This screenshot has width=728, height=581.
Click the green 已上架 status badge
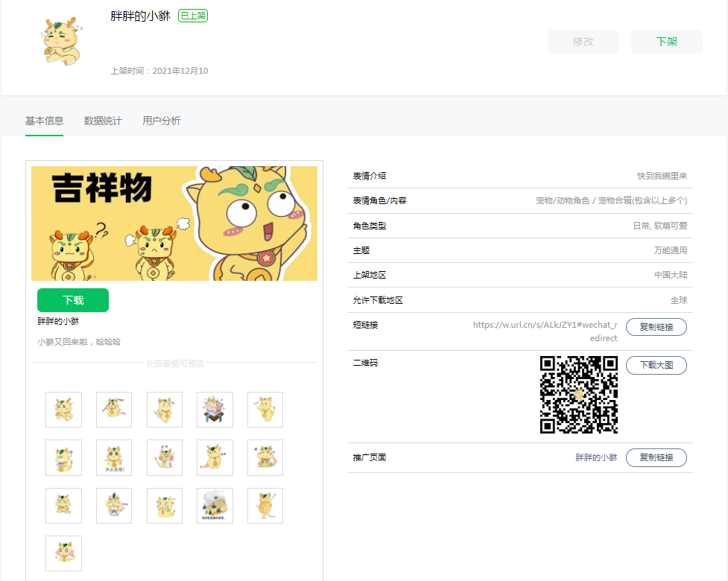point(193,16)
